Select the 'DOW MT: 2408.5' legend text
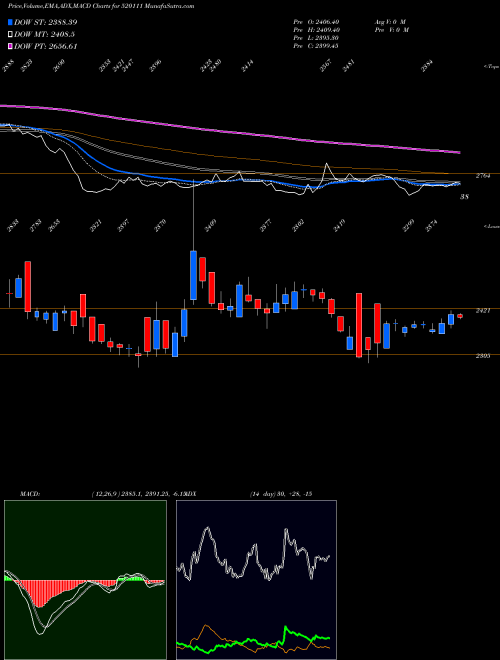The width and height of the screenshot is (500, 660). [x=44, y=35]
